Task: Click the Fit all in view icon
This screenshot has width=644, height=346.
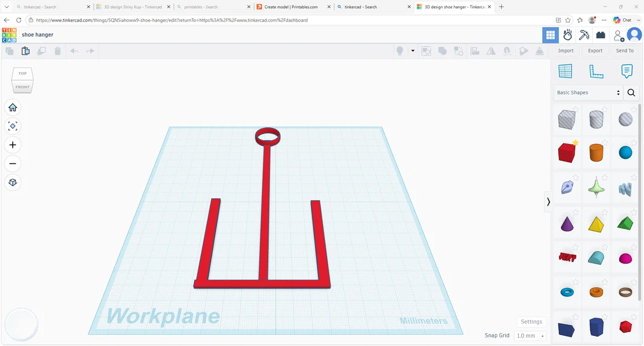Action: coord(13,126)
